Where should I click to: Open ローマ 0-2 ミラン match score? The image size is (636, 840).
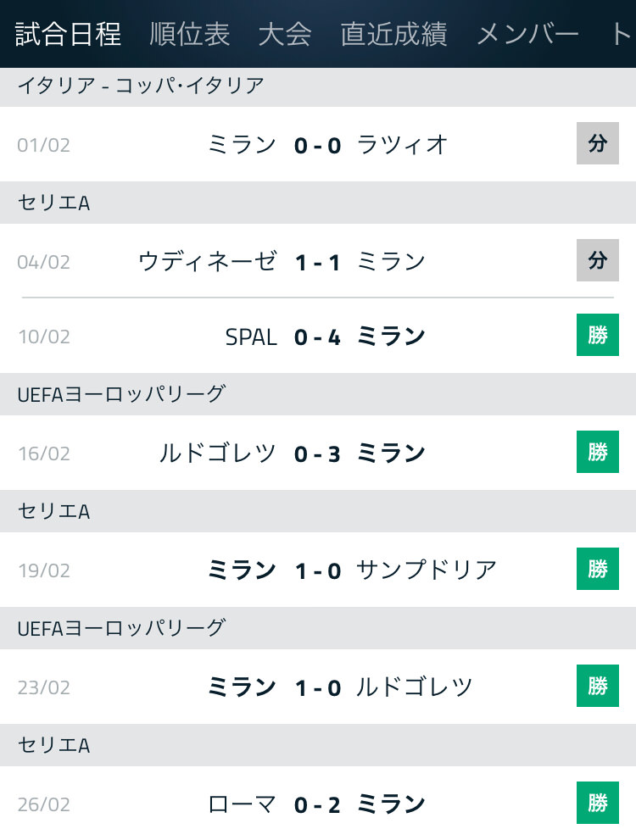[318, 804]
